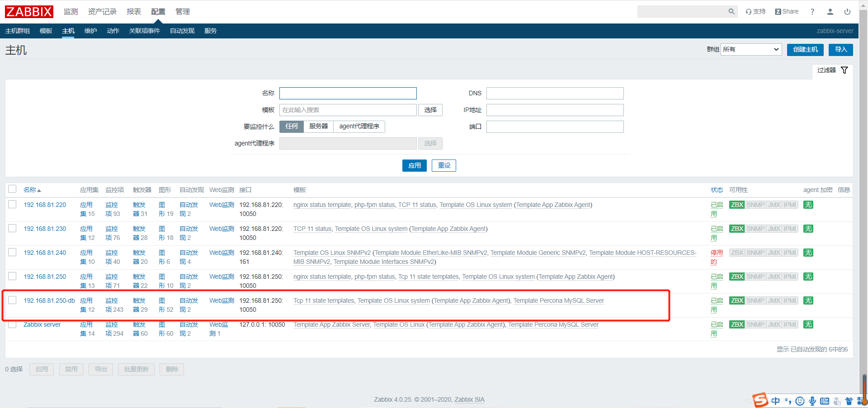Select the agent代理程序 monitoring option
This screenshot has height=408, width=868.
[x=359, y=127]
